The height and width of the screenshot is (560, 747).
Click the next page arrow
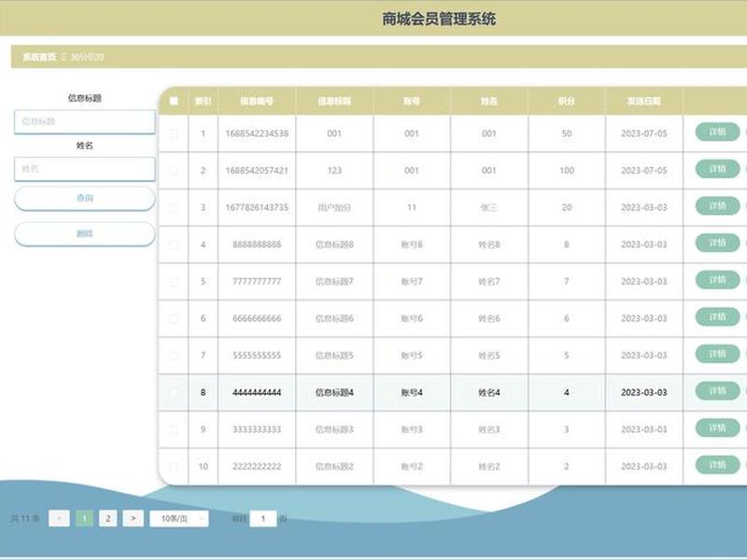133,519
